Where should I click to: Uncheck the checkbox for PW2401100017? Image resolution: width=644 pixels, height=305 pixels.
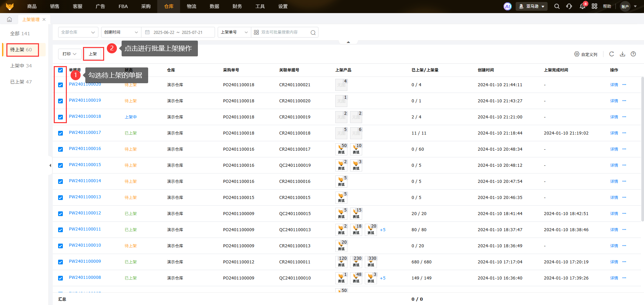point(60,133)
